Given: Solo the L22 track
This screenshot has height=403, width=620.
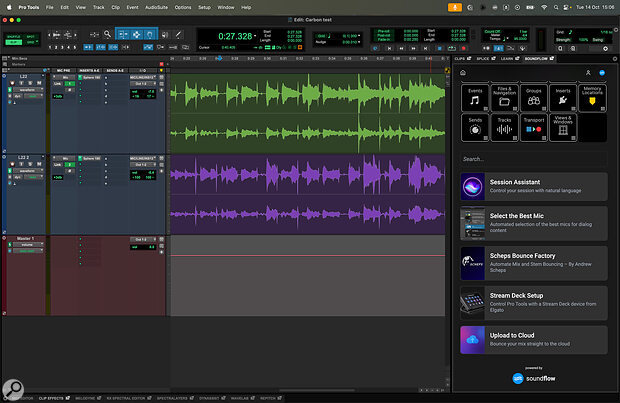Looking at the screenshot, I should 30,83.
